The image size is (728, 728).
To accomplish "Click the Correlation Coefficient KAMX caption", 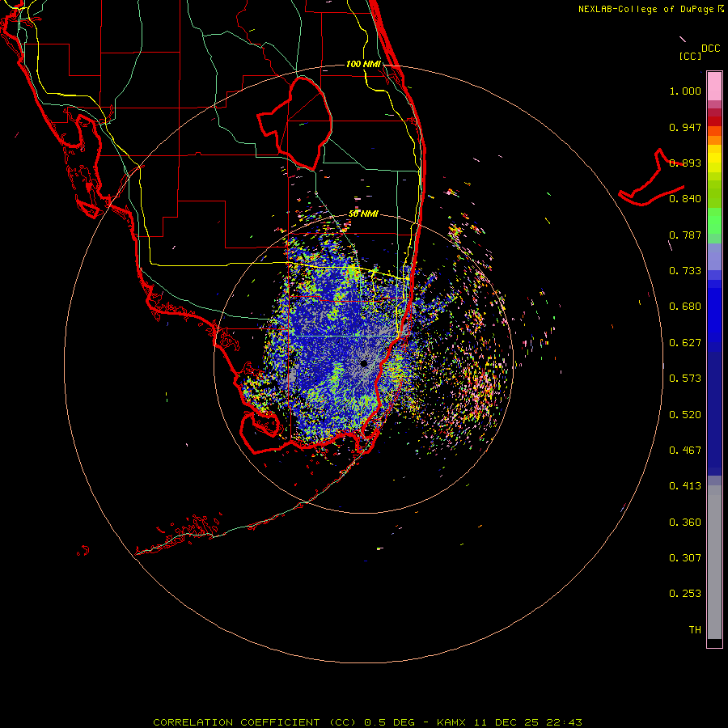I will point(367,722).
